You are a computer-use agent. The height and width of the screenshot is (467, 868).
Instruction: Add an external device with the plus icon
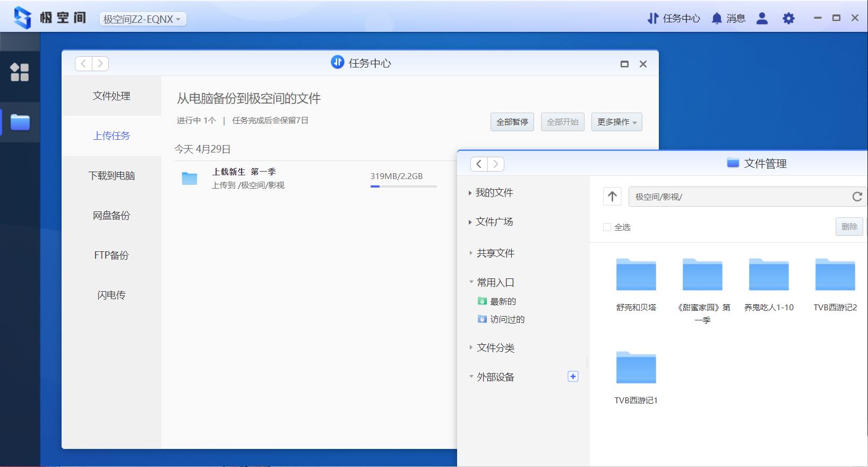pos(573,376)
